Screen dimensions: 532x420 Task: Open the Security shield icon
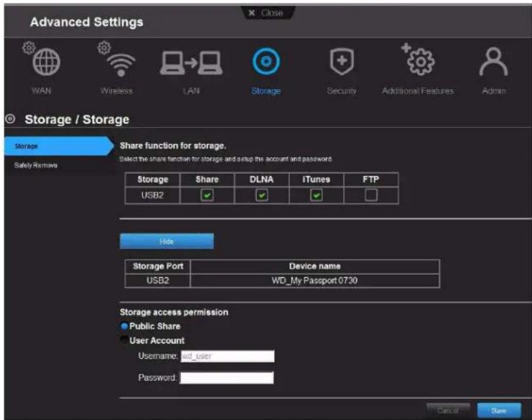(x=342, y=61)
